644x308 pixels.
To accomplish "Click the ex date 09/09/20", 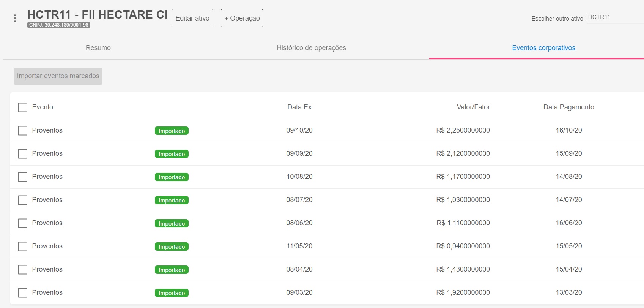I will point(299,153).
